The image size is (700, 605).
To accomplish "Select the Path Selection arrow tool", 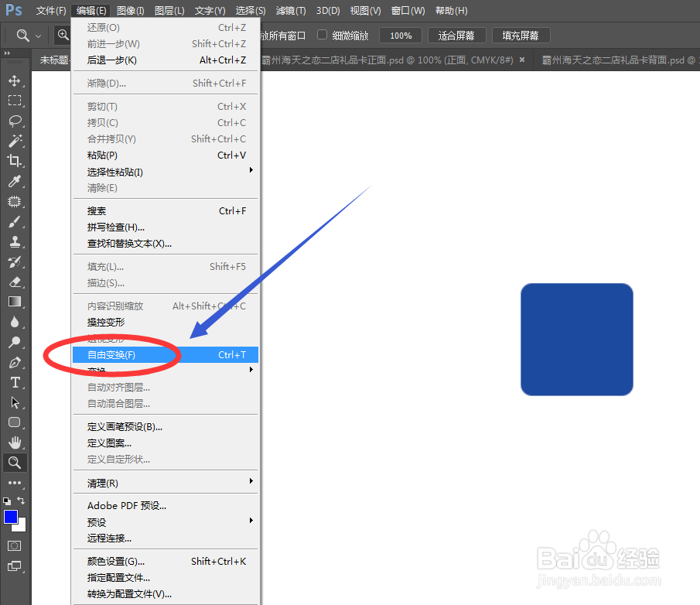I will tap(14, 402).
